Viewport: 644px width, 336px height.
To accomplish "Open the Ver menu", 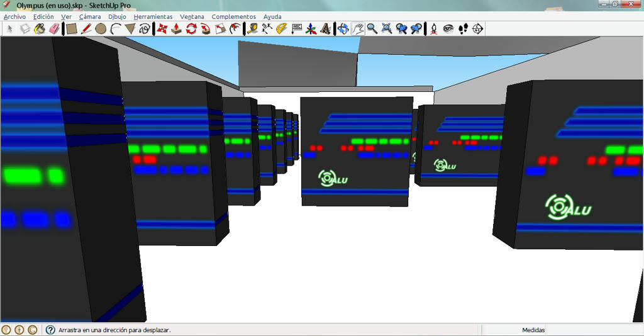I will [66, 17].
